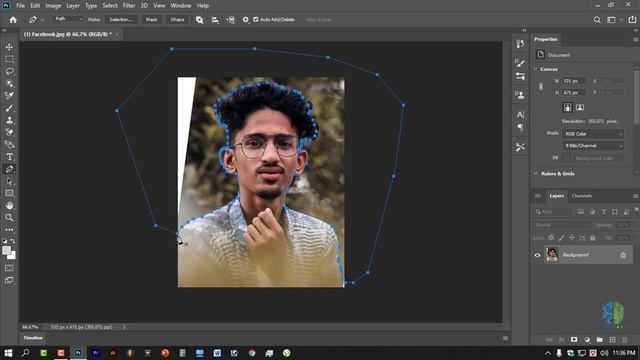Open the layer Kind filter dropdown

click(553, 212)
